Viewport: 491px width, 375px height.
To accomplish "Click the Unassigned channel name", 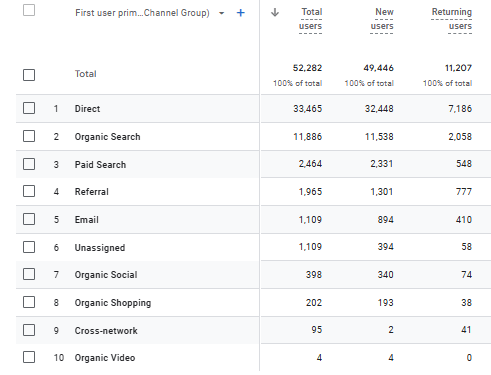I will click(x=100, y=248).
